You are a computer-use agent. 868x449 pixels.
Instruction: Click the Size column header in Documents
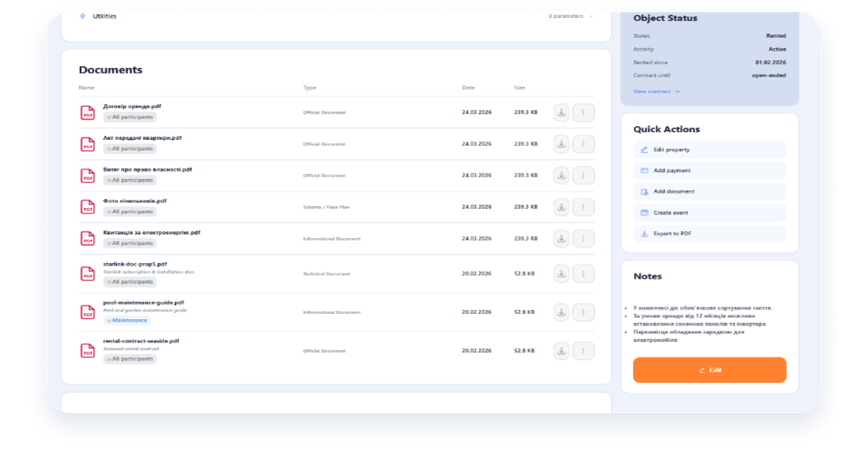click(519, 87)
